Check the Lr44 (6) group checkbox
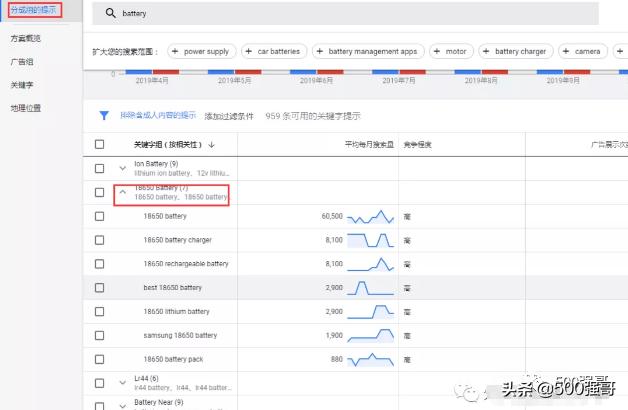628x410 pixels. point(99,383)
